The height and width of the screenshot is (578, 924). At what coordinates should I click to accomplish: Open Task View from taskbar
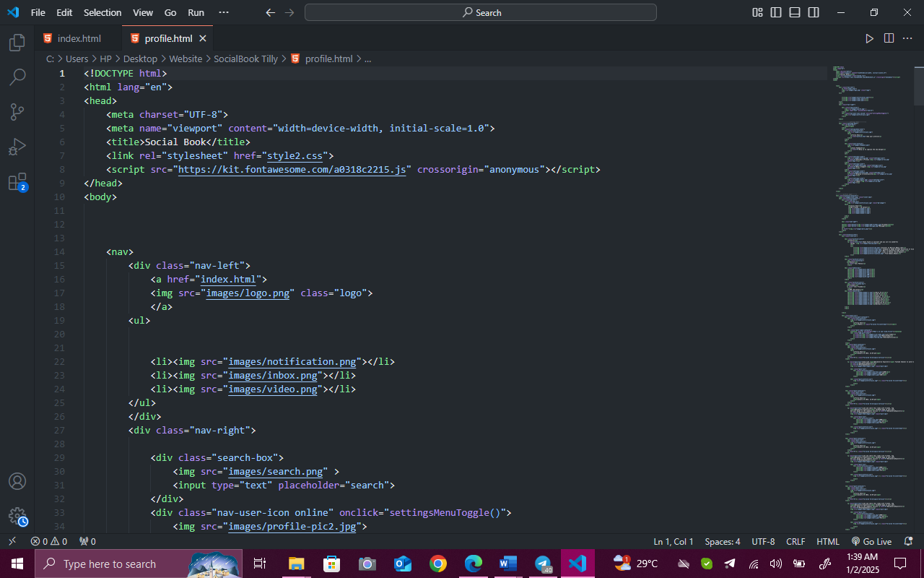click(x=260, y=564)
